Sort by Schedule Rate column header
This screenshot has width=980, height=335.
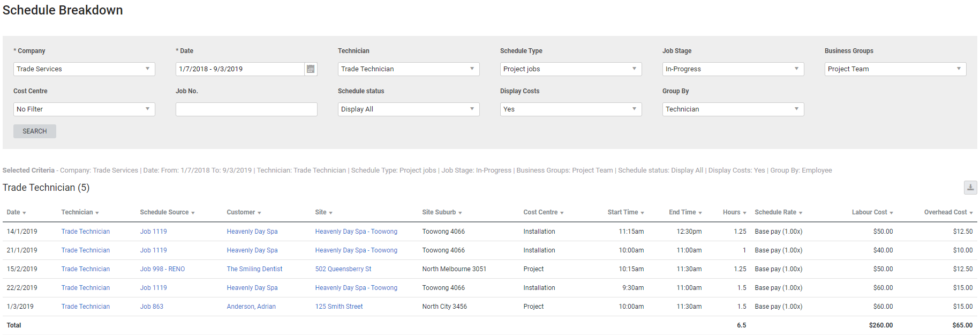click(778, 212)
